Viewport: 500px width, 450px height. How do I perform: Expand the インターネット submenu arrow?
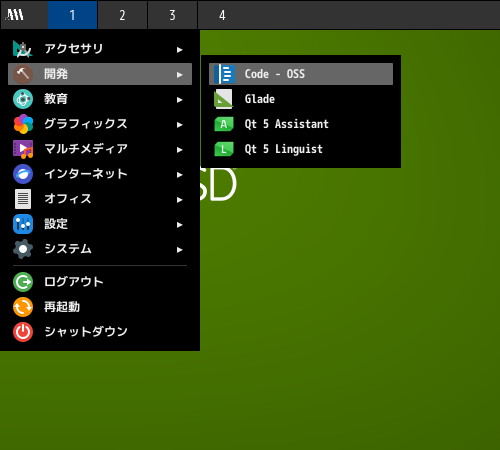coord(180,175)
